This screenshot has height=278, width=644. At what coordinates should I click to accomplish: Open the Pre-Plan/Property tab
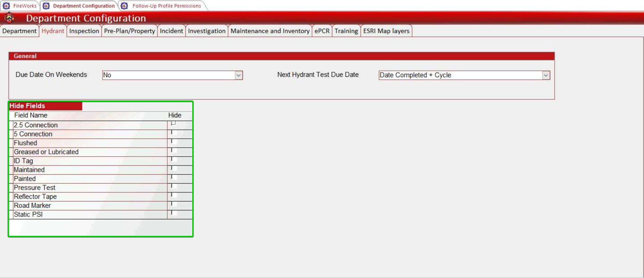(x=129, y=31)
